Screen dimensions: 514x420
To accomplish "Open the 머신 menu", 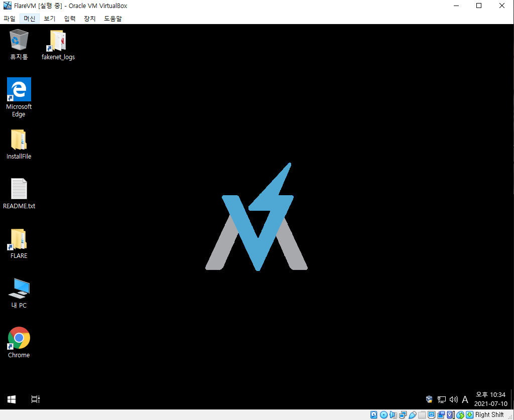I will pyautogui.click(x=30, y=19).
